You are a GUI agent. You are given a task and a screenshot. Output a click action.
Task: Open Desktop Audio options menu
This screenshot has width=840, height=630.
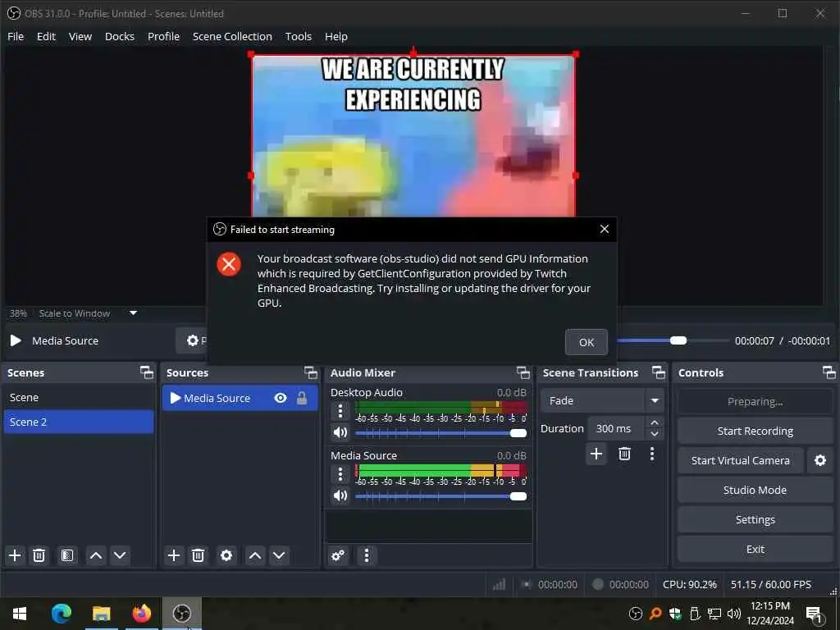(x=340, y=412)
